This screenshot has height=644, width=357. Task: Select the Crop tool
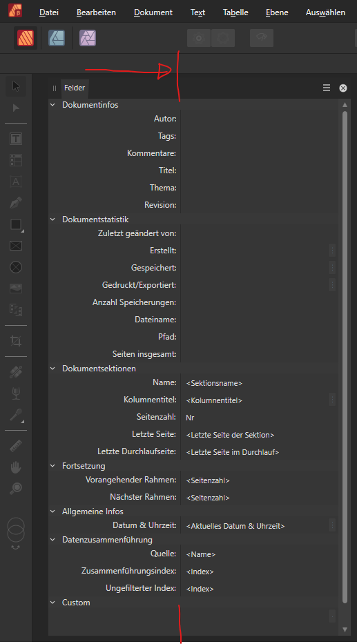[x=16, y=341]
